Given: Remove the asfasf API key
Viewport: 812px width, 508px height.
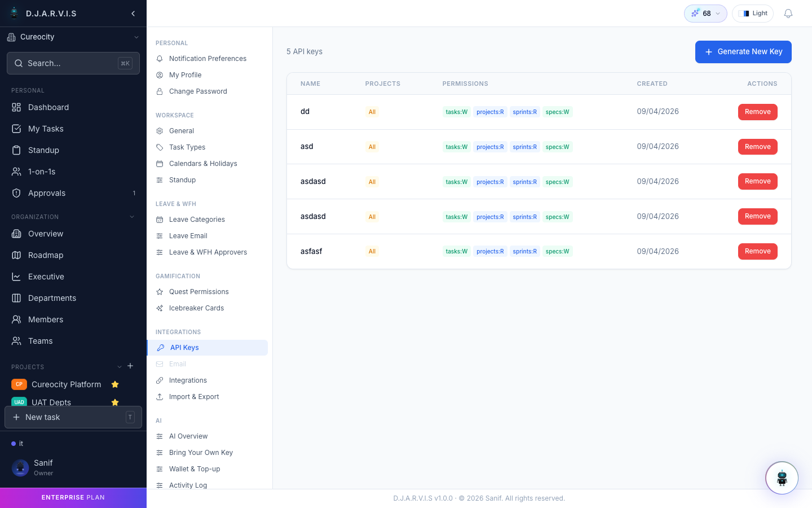Looking at the screenshot, I should (x=757, y=251).
